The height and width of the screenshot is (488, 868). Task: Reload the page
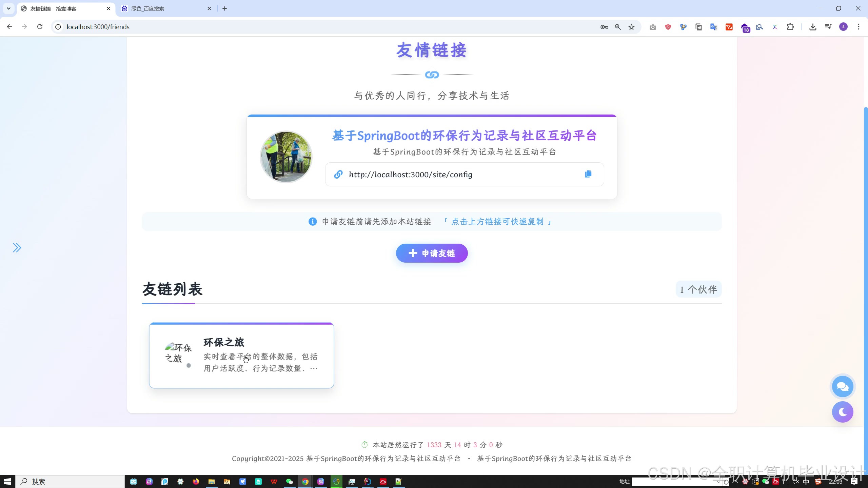point(40,27)
